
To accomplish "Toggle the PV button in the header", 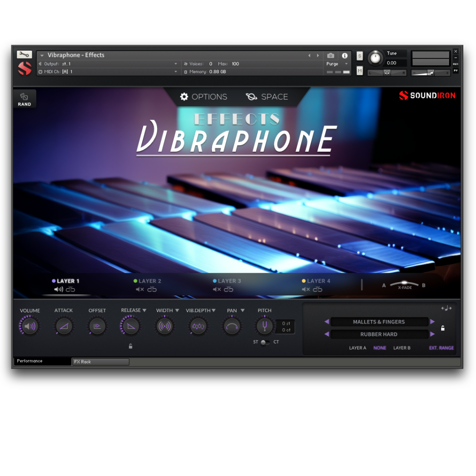I will point(455,71).
